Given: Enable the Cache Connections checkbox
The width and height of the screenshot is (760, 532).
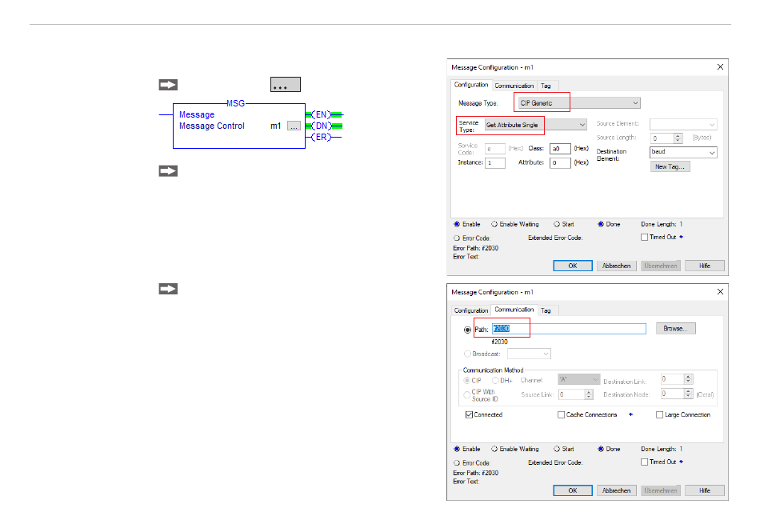Looking at the screenshot, I should pos(561,415).
